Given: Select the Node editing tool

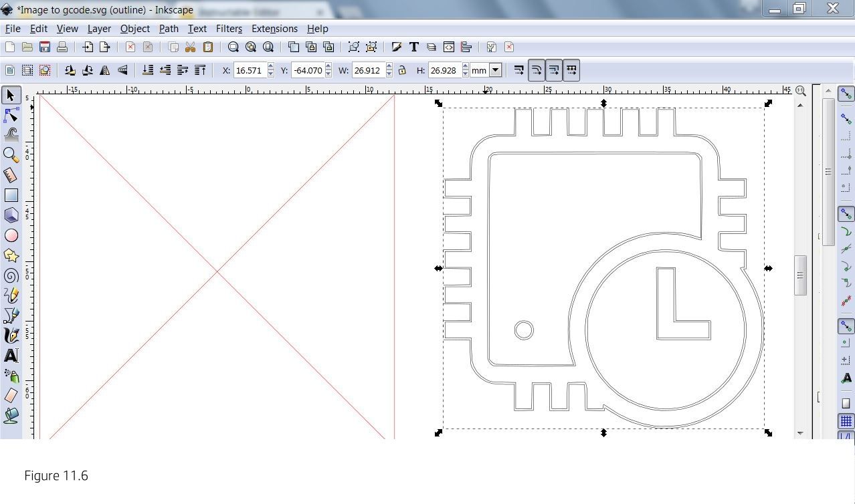Looking at the screenshot, I should pos(11,115).
